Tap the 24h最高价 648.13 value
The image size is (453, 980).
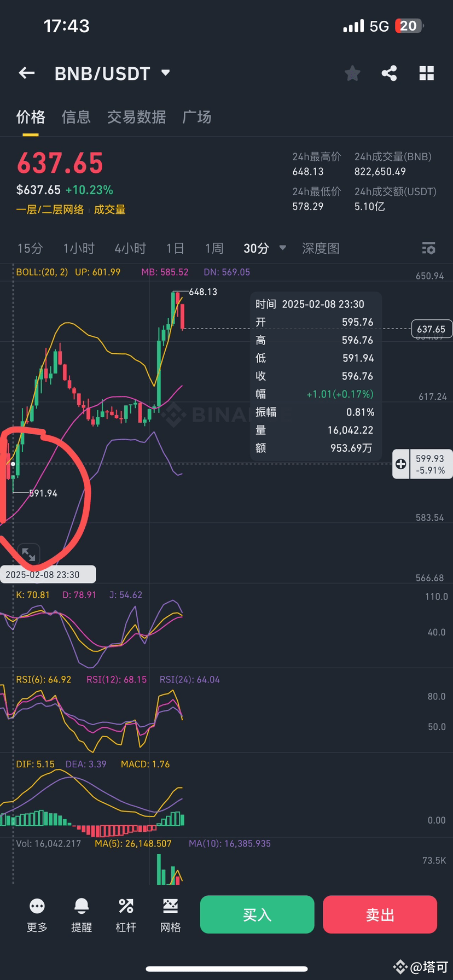coord(308,172)
